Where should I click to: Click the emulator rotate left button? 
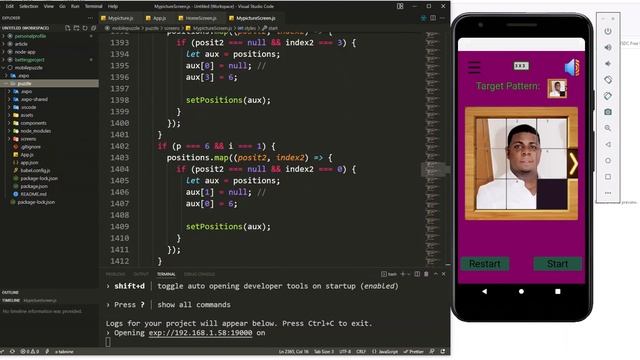(608, 80)
